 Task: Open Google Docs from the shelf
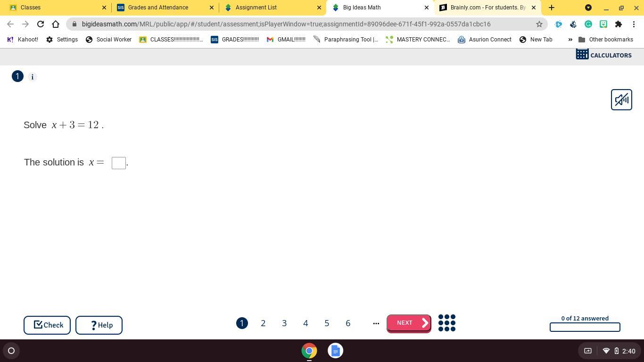[336, 351]
